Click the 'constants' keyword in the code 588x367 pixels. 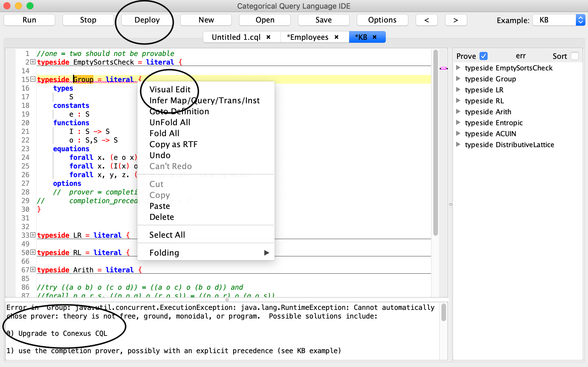pos(71,105)
